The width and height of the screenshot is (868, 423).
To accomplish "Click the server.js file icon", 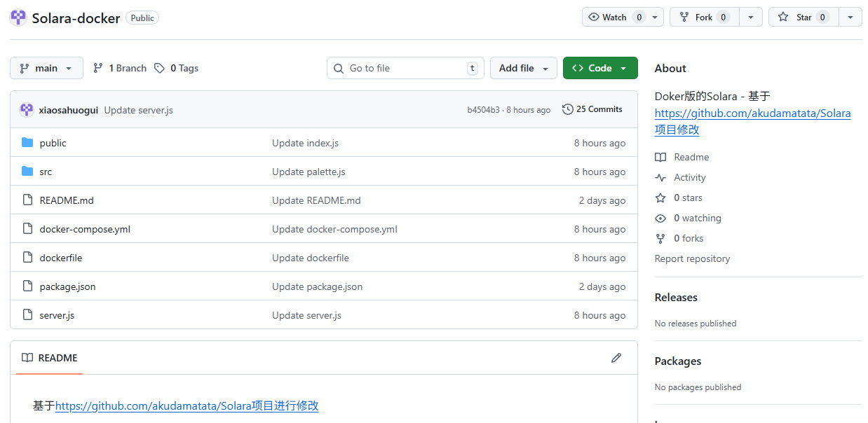I will click(27, 315).
